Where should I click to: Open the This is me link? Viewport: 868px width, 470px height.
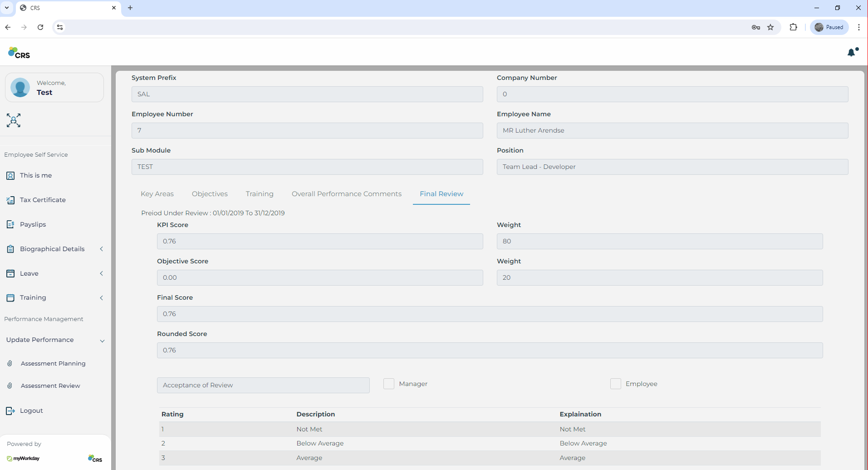point(36,175)
